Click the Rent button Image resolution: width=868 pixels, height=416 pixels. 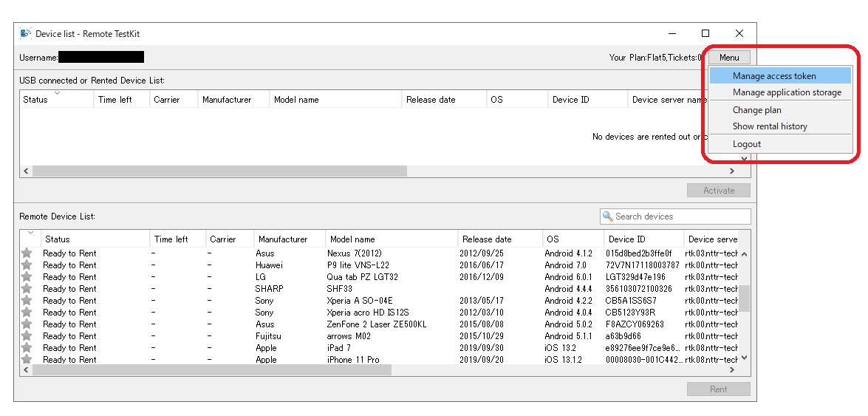[x=719, y=389]
